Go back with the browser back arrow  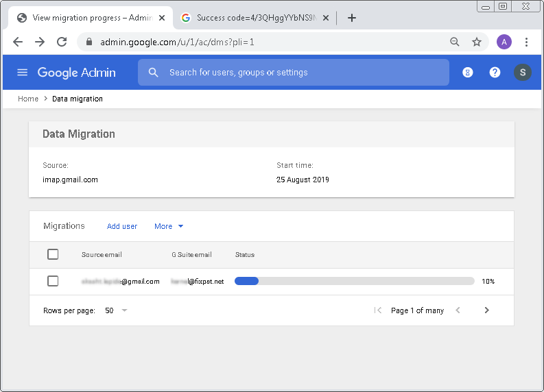(18, 42)
